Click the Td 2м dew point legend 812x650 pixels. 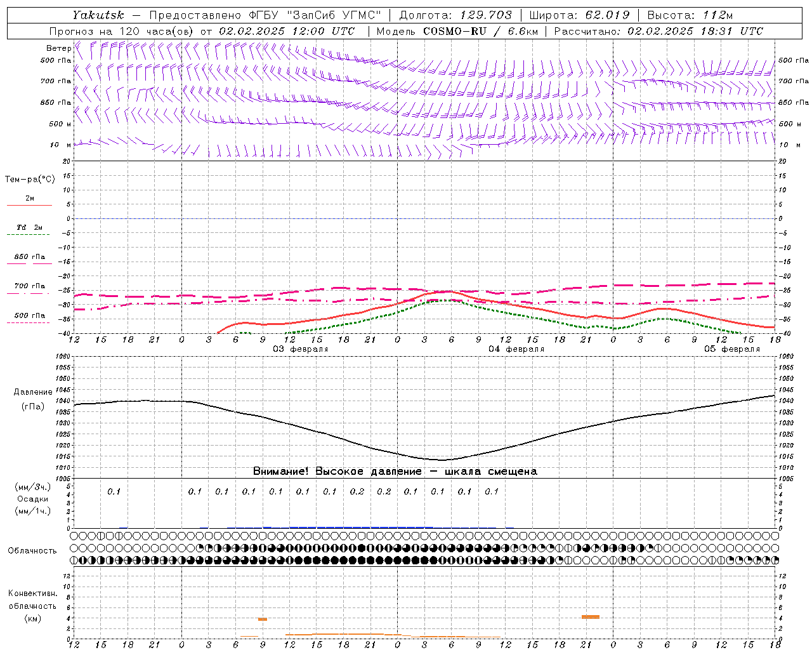point(29,227)
